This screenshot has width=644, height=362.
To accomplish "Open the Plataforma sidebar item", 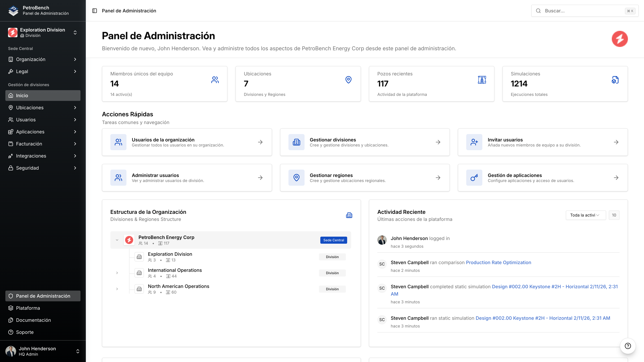I will pos(28,308).
